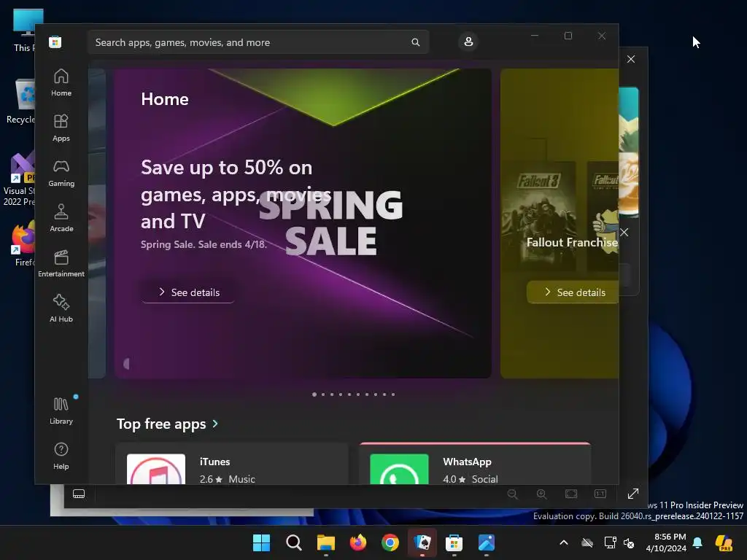Open user account profile icon
Screen dimensions: 747x560
[468, 42]
